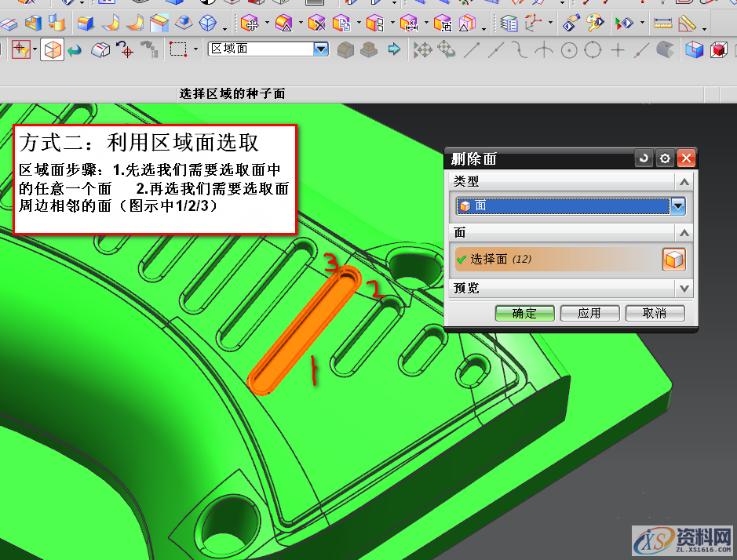The image size is (737, 560).
Task: Open the 区域面 selection mode dropdown
Action: (320, 49)
